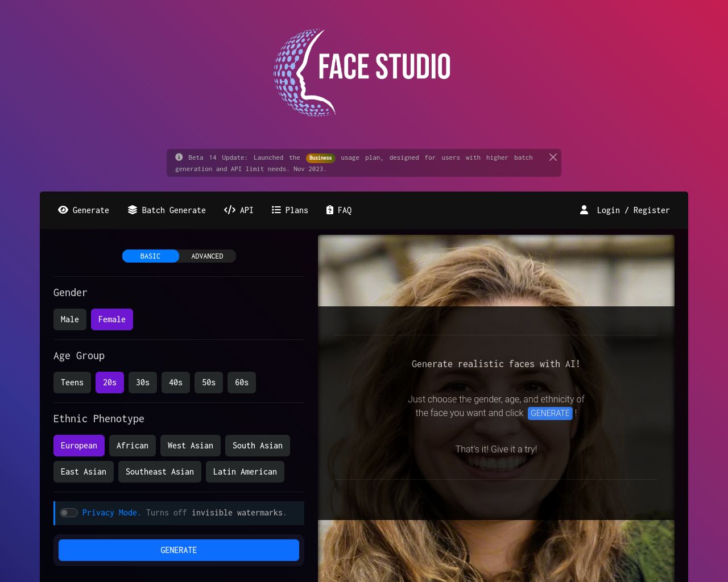Image resolution: width=728 pixels, height=582 pixels.
Task: Click the GENERATE button
Action: click(179, 550)
